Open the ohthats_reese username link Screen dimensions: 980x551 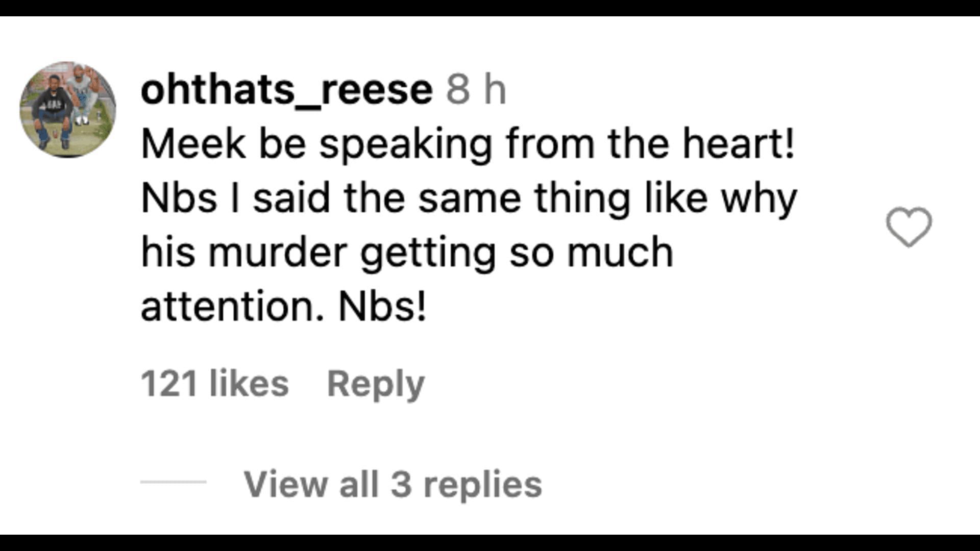point(287,90)
